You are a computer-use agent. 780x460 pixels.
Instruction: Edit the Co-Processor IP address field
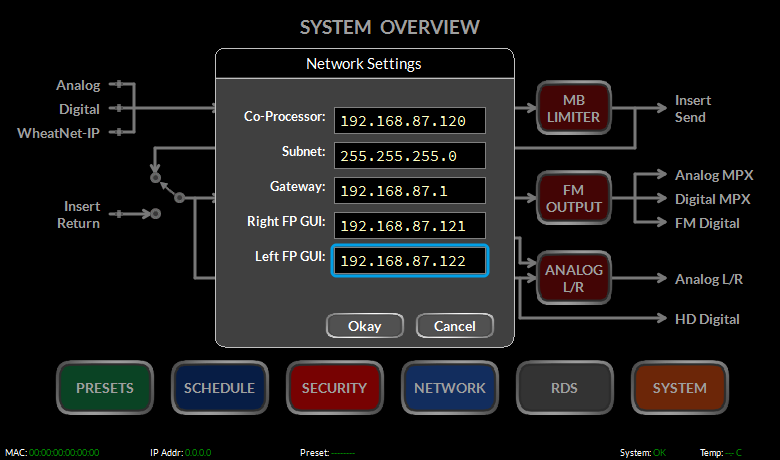(x=409, y=120)
